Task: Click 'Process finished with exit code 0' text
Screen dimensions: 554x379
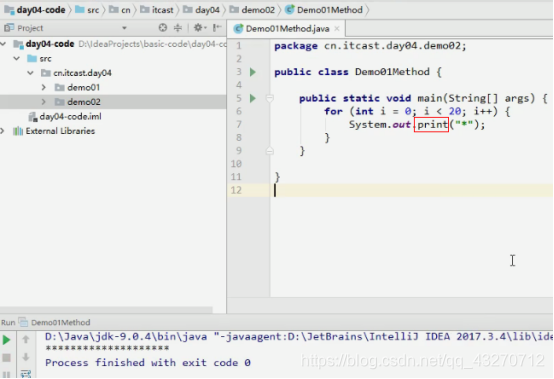Action: pyautogui.click(x=148, y=363)
